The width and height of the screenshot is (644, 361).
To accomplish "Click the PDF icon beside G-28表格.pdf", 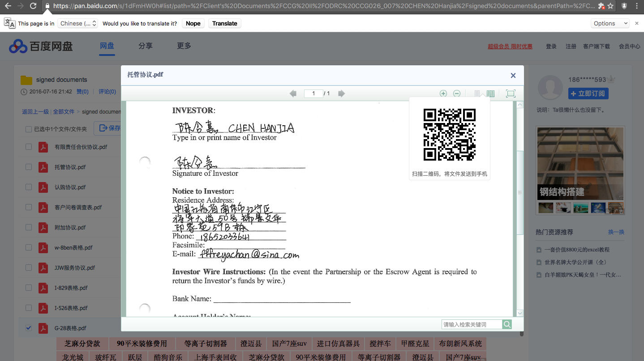I will 43,328.
